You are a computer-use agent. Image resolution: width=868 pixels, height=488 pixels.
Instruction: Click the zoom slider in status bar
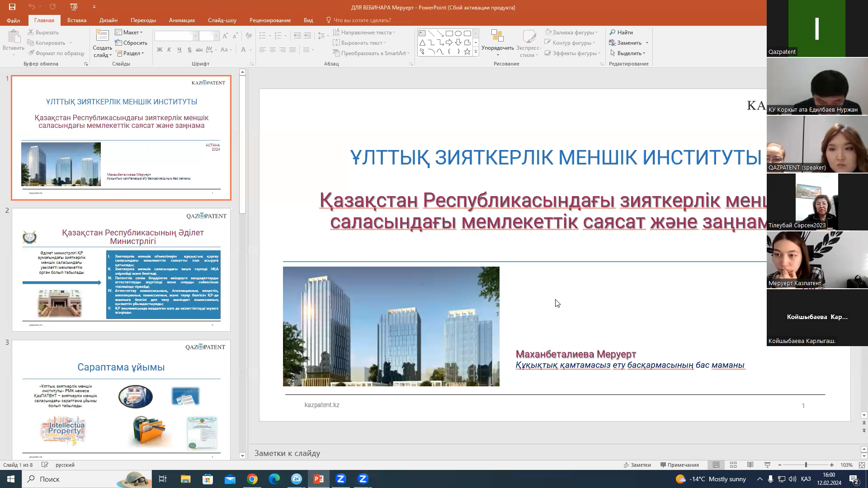pyautogui.click(x=806, y=465)
